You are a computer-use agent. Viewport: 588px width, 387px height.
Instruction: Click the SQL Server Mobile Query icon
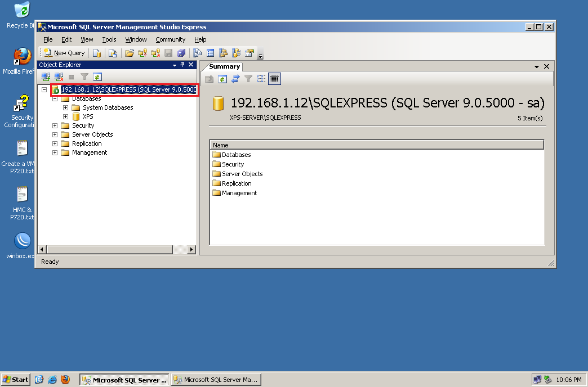click(113, 53)
